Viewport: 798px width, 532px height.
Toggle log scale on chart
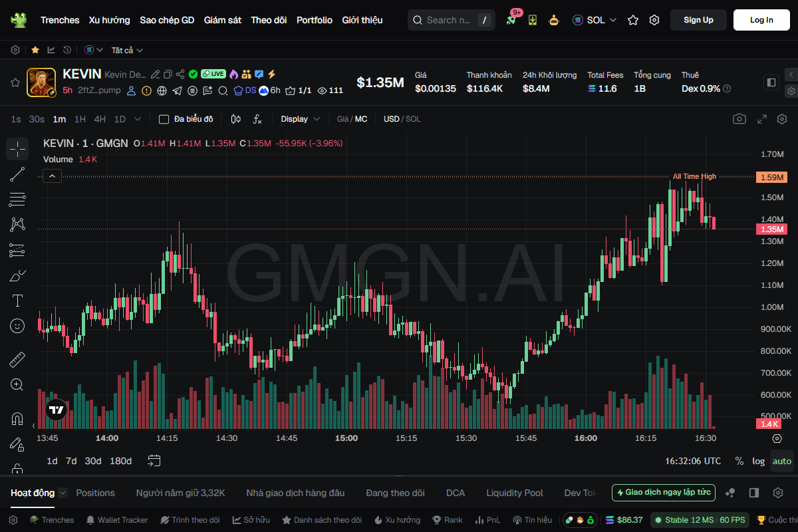coord(759,461)
